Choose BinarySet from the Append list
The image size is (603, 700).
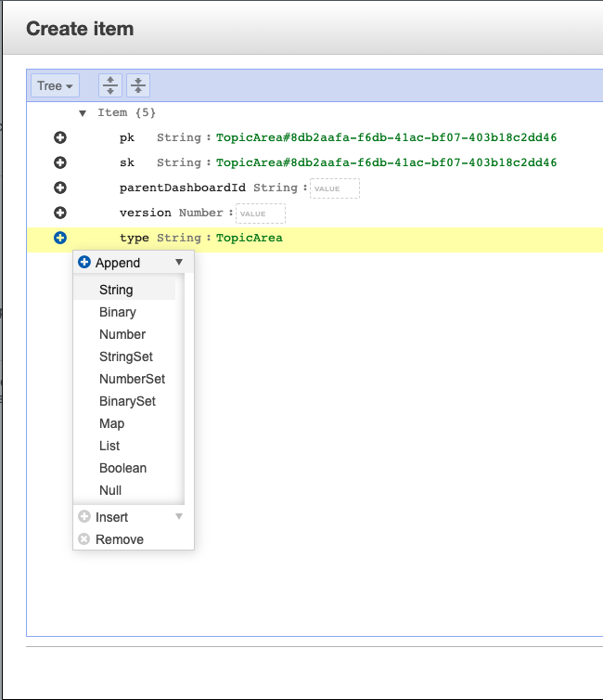[128, 401]
